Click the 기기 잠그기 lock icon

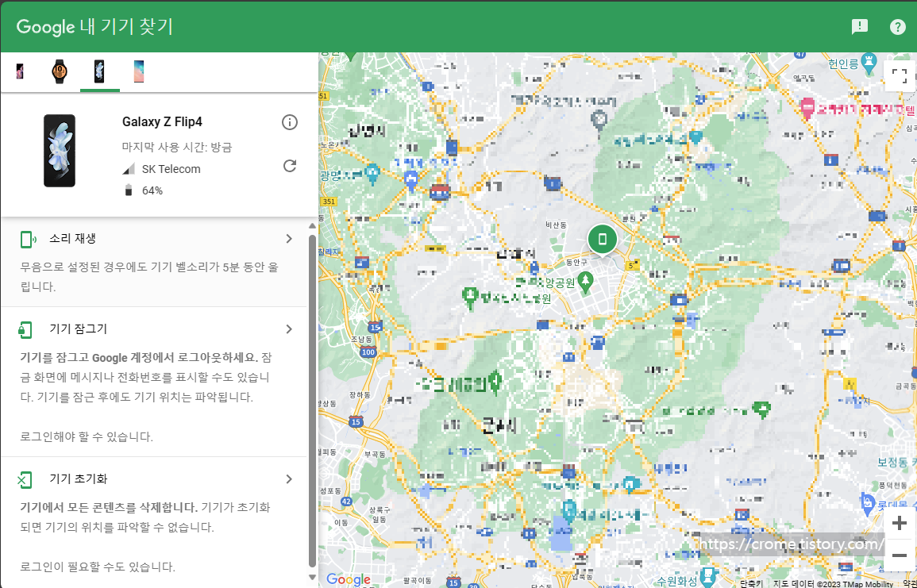tap(25, 329)
